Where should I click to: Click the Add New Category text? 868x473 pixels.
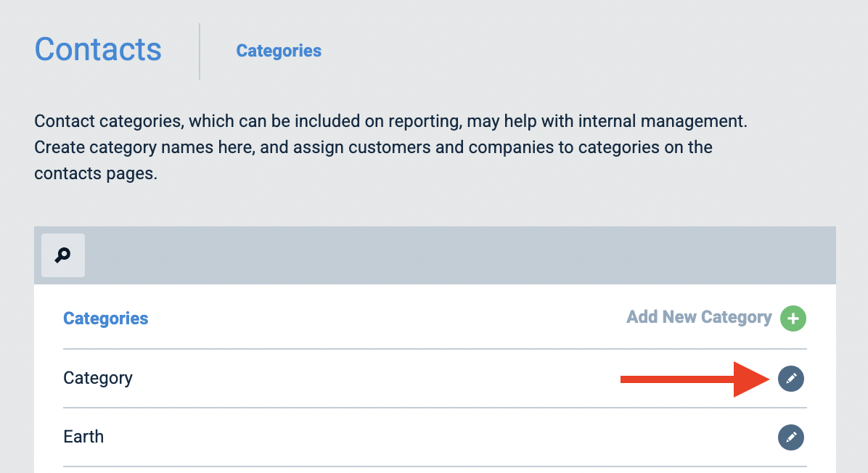[699, 317]
